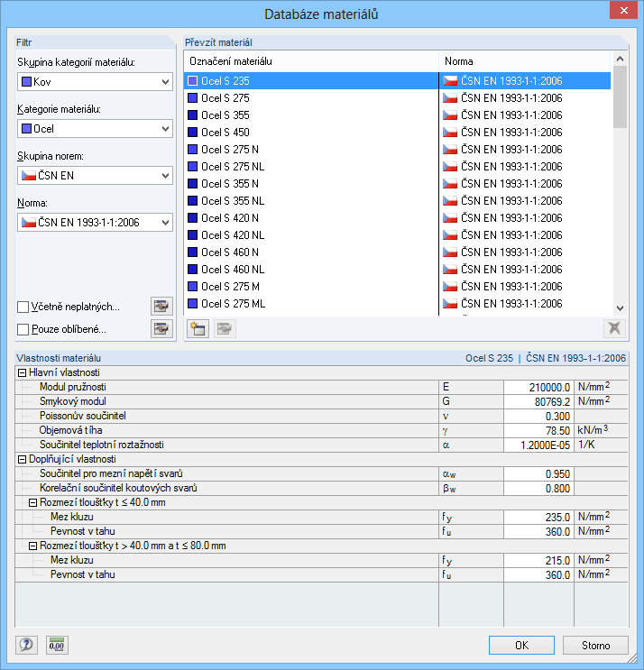The height and width of the screenshot is (670, 644).
Task: Select Ocel S 275 N material
Action: tap(230, 150)
